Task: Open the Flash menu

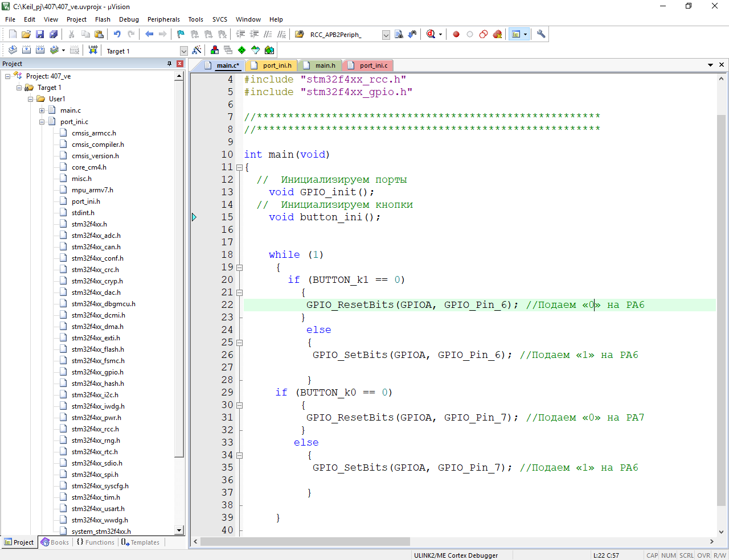Action: pyautogui.click(x=103, y=19)
